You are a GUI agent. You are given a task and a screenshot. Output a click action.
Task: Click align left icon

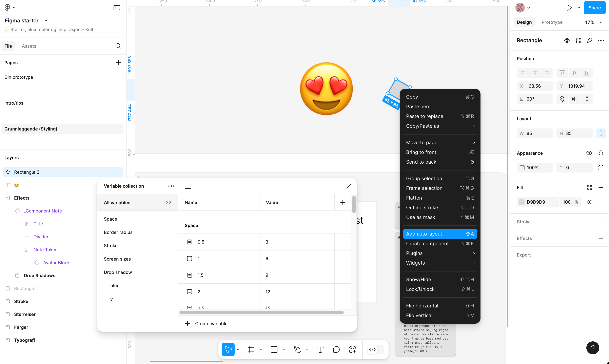[x=523, y=73]
